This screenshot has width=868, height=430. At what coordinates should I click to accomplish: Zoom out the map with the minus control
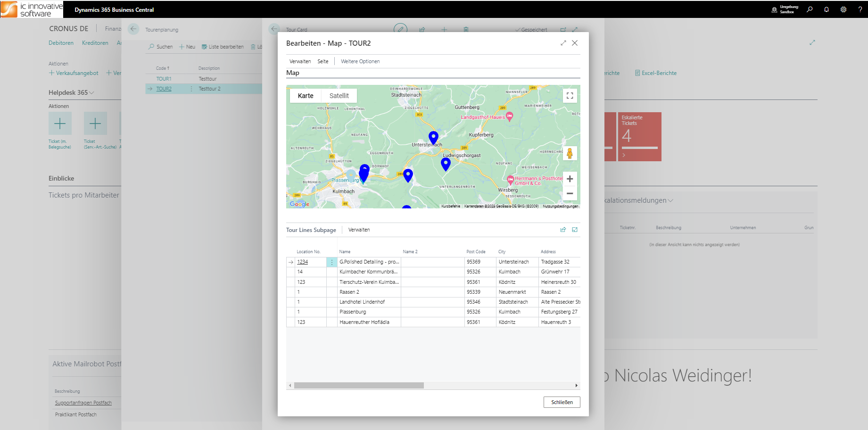[x=570, y=194]
